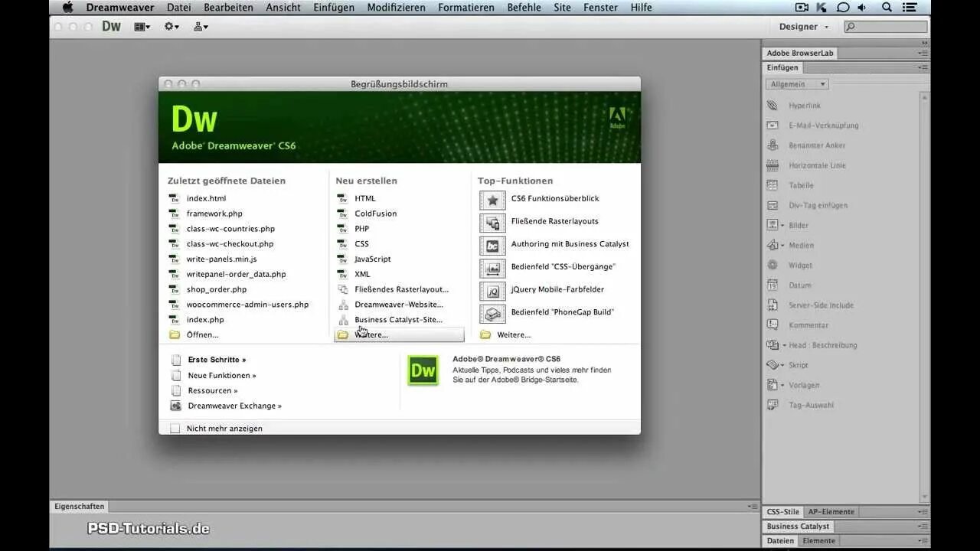Click the Datum insert icon

click(773, 285)
